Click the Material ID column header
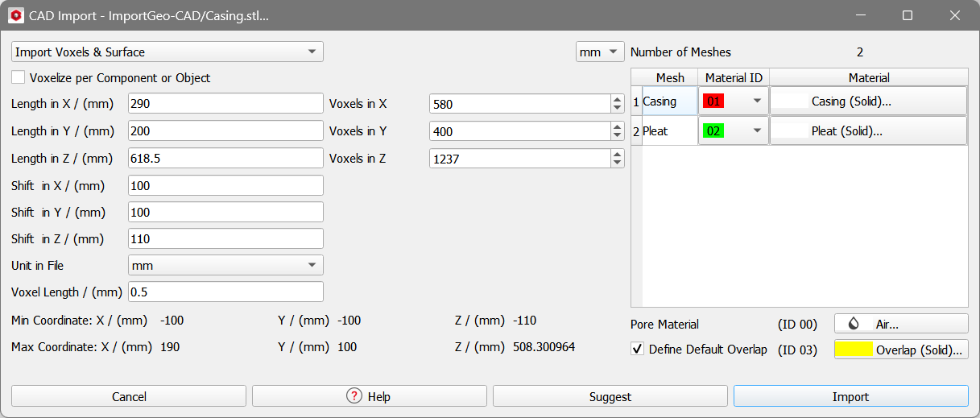Image resolution: width=980 pixels, height=418 pixels. coord(734,77)
